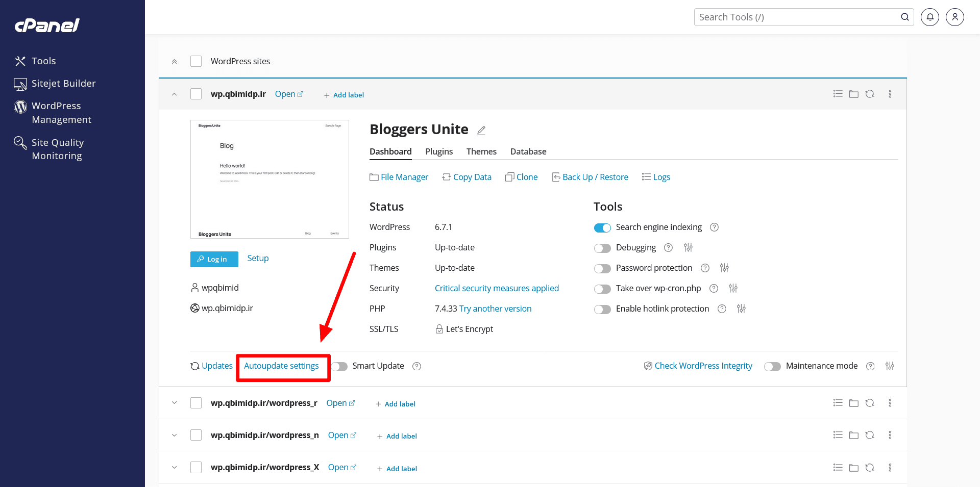Open Password protection settings sliders icon
This screenshot has width=980, height=487.
[724, 268]
